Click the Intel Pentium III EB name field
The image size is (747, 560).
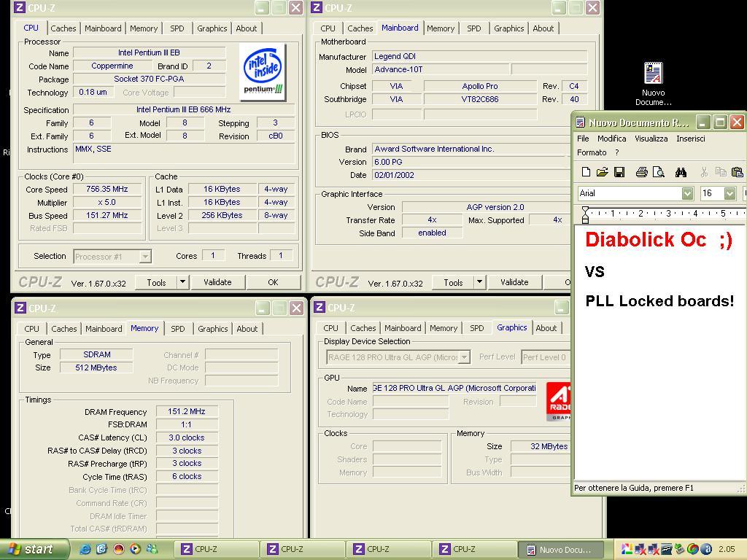[149, 52]
